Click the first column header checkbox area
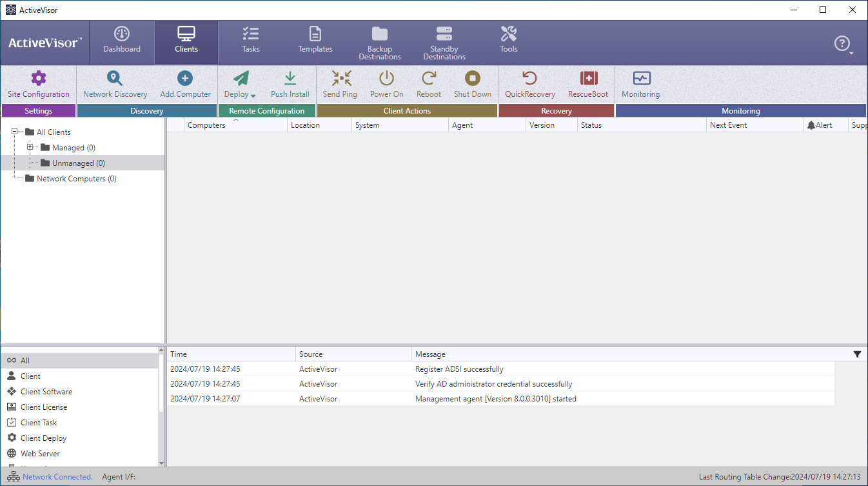Viewport: 868px width, 486px height. click(x=176, y=125)
